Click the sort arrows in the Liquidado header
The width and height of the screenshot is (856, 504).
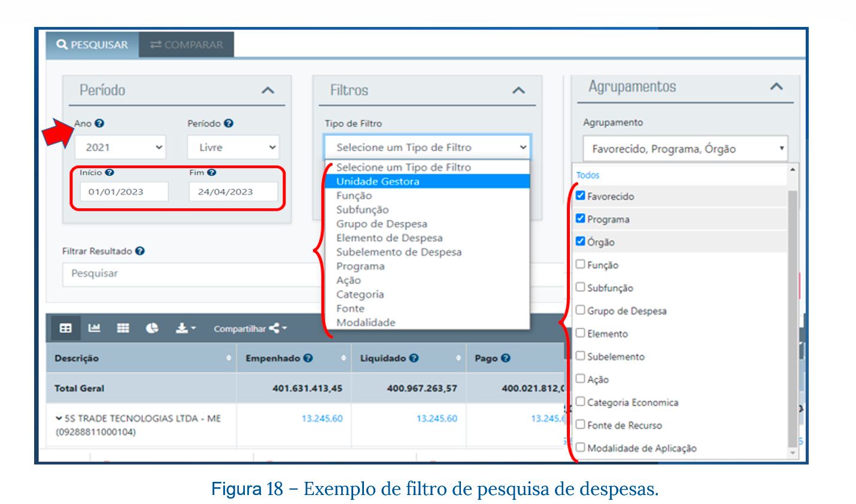tap(459, 358)
